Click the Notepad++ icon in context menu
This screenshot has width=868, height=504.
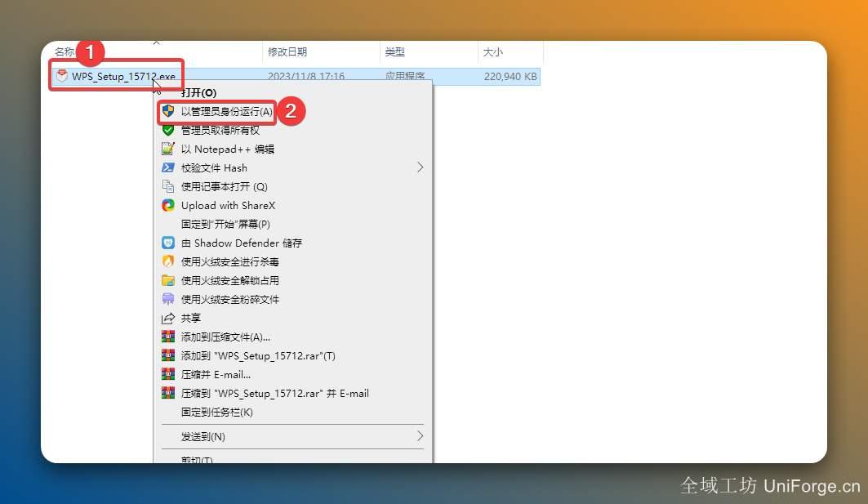[x=168, y=149]
